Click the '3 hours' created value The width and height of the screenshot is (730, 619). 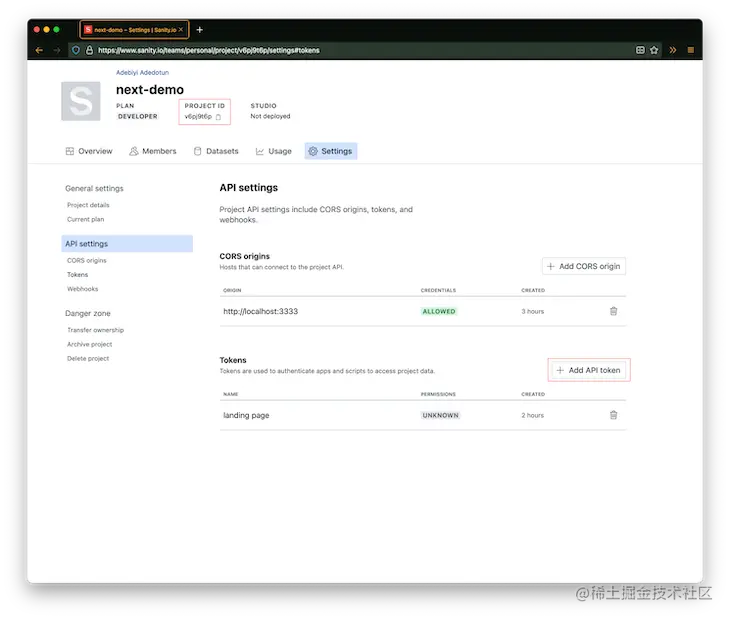(533, 311)
